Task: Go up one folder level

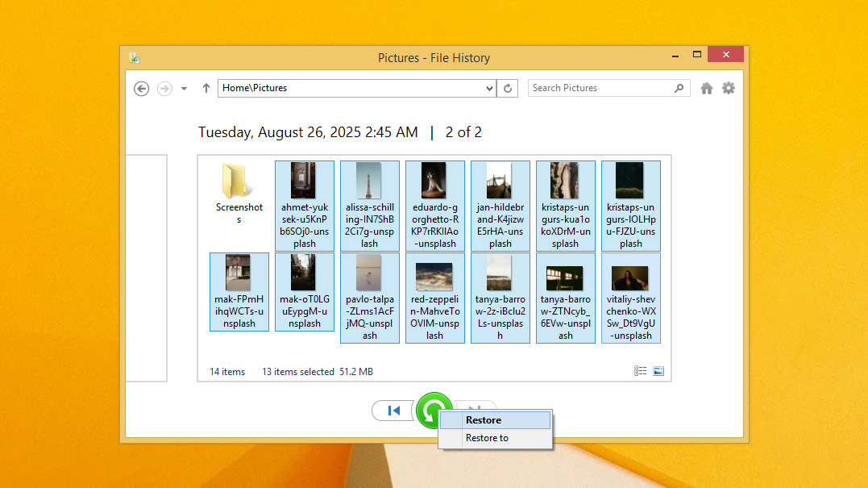Action: 206,88
